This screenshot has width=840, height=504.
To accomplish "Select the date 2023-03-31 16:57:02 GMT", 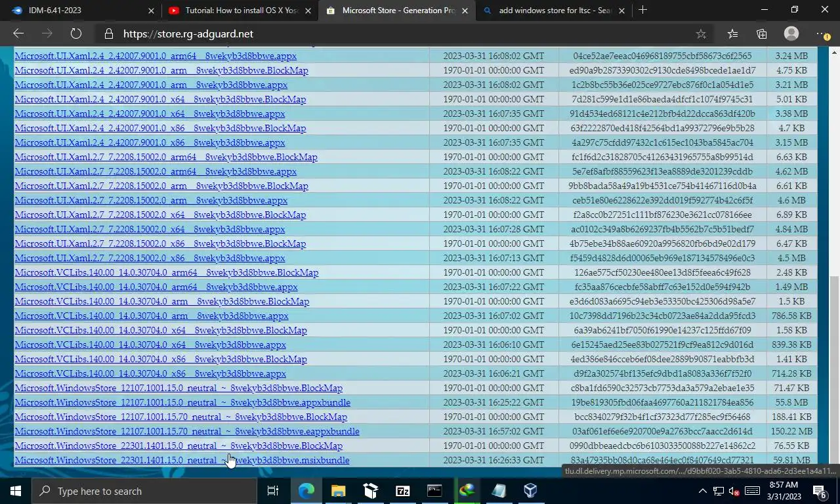I will (x=493, y=431).
